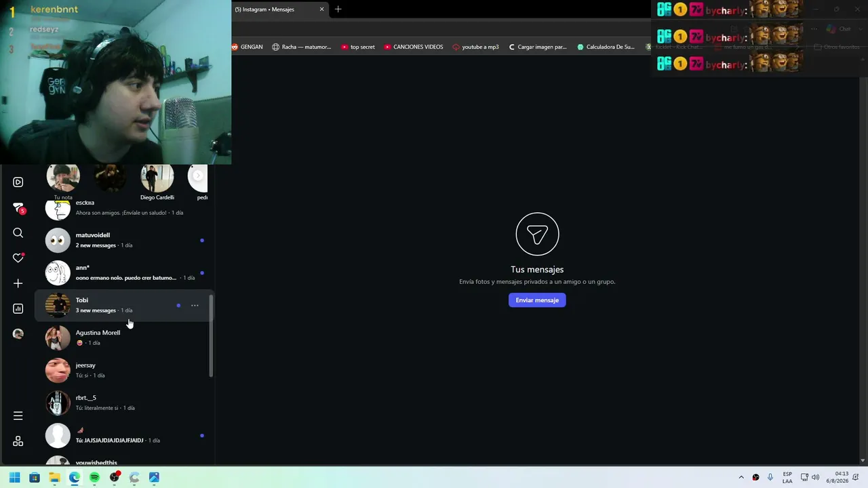Open the chat saying Ahora son amigos
The image size is (868, 488).
(x=125, y=210)
